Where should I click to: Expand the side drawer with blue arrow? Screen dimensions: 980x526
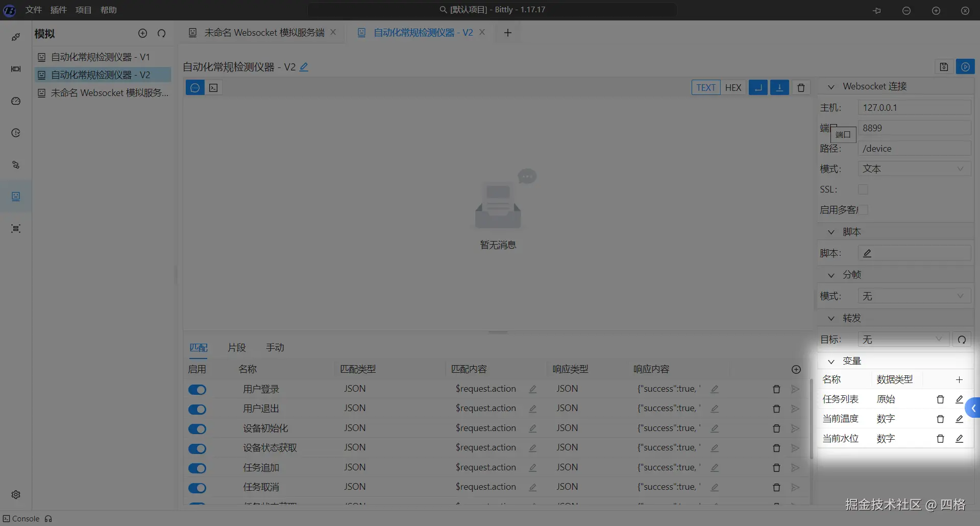973,408
